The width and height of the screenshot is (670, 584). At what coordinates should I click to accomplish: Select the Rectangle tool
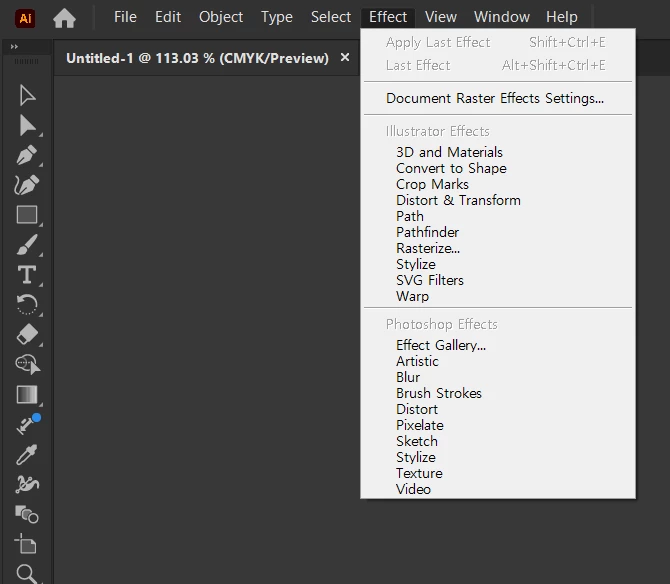point(27,214)
